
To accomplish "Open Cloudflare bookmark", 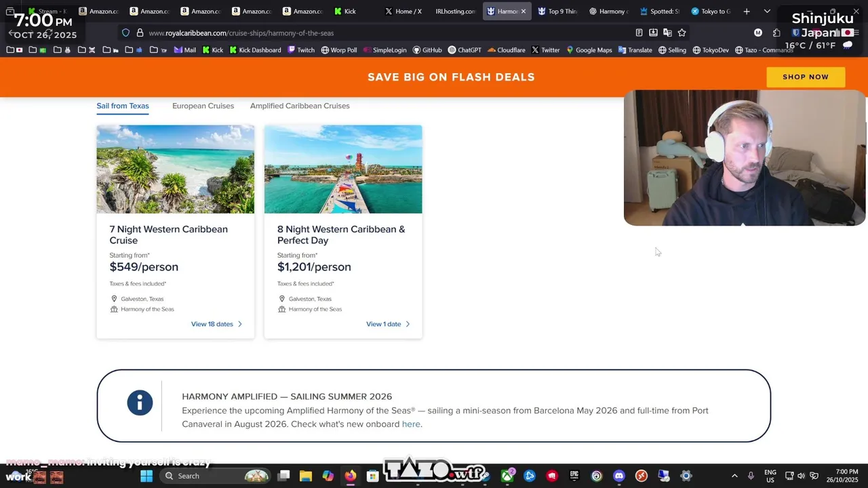I will (x=506, y=50).
